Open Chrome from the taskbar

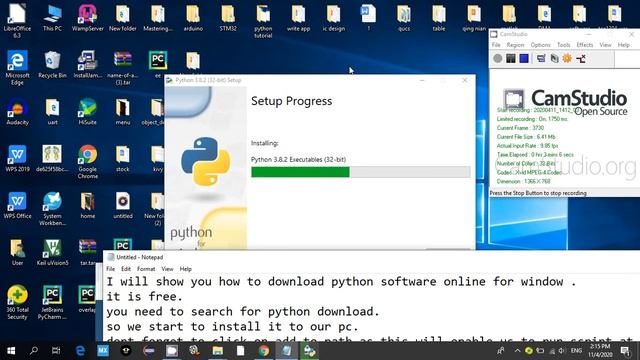[x=264, y=351]
